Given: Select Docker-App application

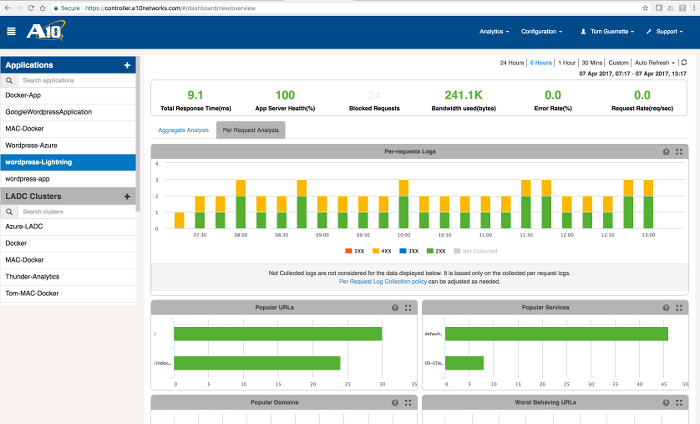Looking at the screenshot, I should coord(68,96).
